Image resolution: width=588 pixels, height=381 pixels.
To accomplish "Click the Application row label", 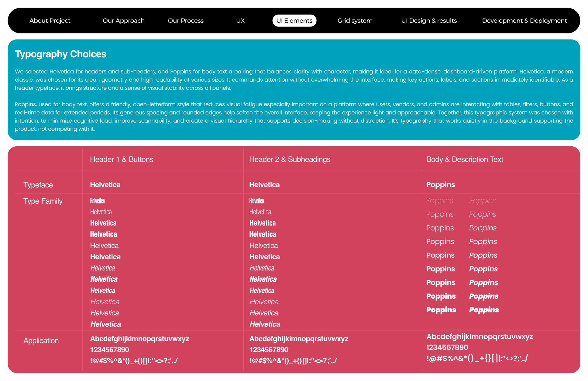I will [x=41, y=341].
